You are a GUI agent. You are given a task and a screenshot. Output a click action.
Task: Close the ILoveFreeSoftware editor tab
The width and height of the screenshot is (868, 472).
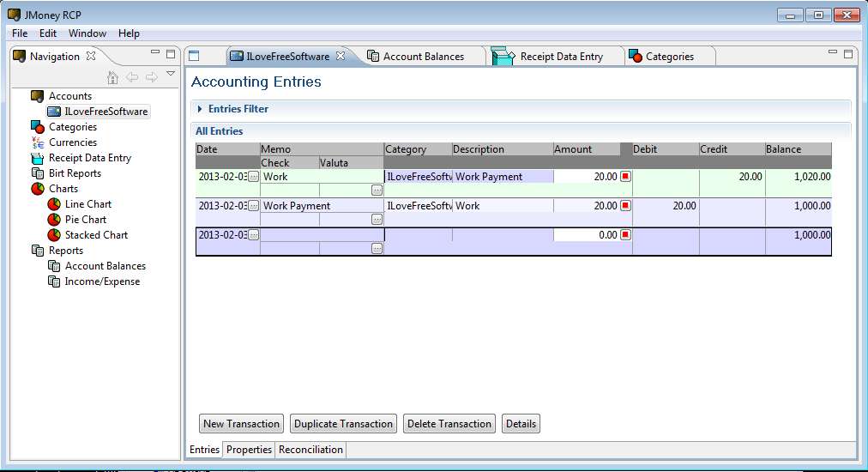(x=341, y=56)
